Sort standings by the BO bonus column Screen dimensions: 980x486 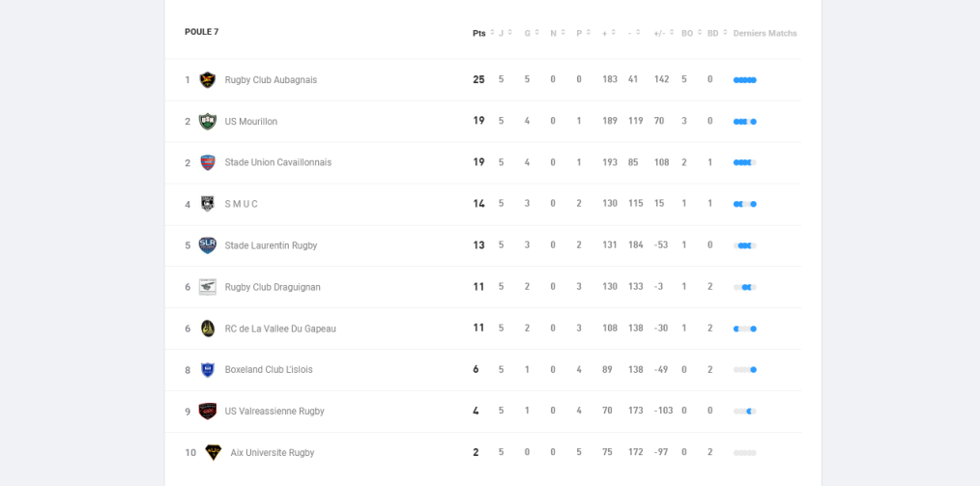pyautogui.click(x=691, y=33)
